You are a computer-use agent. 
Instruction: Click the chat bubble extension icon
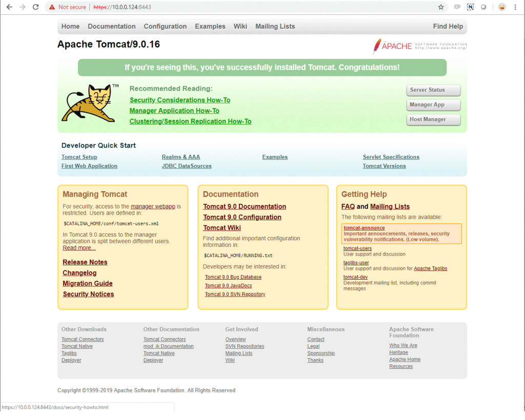[x=457, y=7]
